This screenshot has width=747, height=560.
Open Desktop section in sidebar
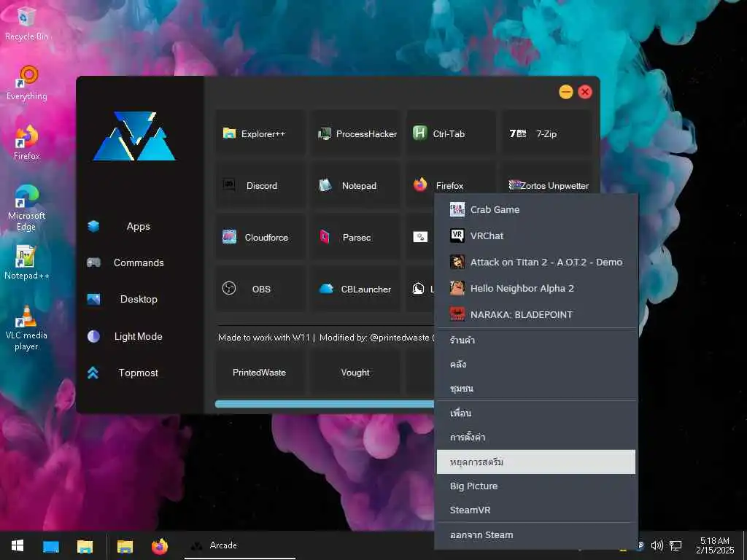pyautogui.click(x=138, y=299)
